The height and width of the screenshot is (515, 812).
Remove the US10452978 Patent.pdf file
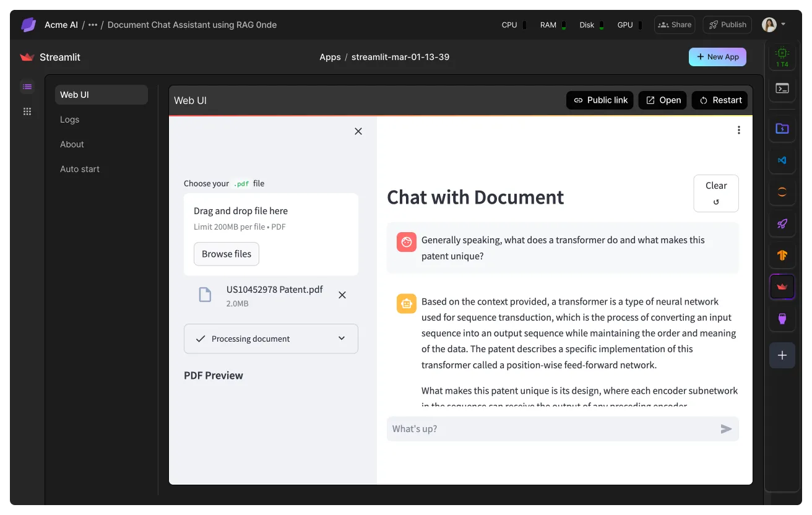342,295
